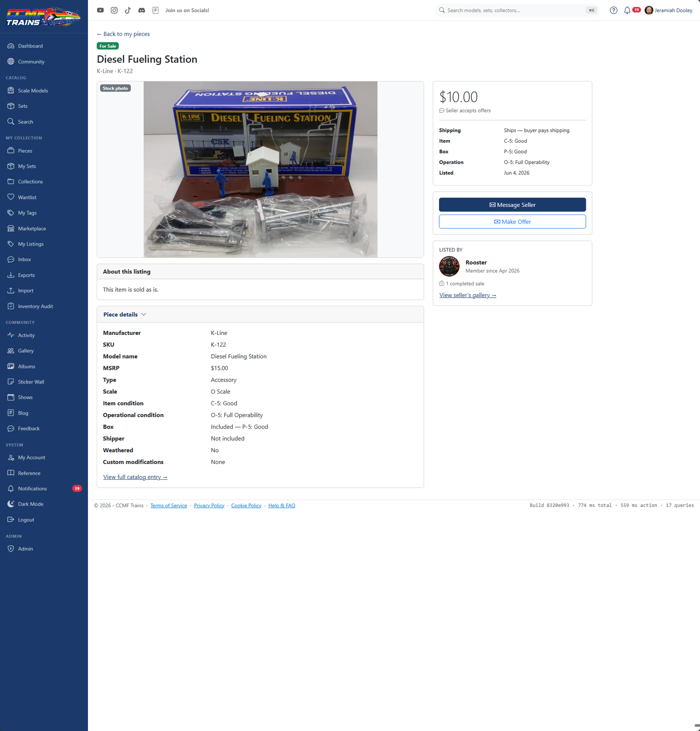Screen dimensions: 700x731
Task: Click the Albums images icon
Action: point(11,366)
